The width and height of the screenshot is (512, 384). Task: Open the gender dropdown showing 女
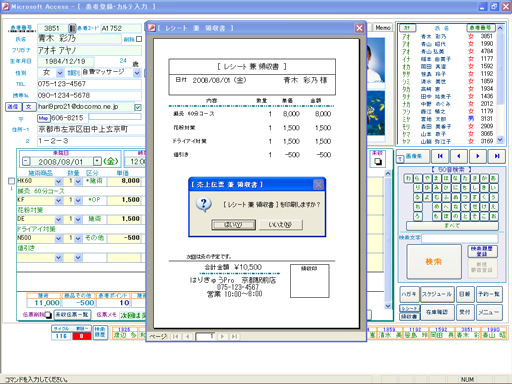pos(59,73)
